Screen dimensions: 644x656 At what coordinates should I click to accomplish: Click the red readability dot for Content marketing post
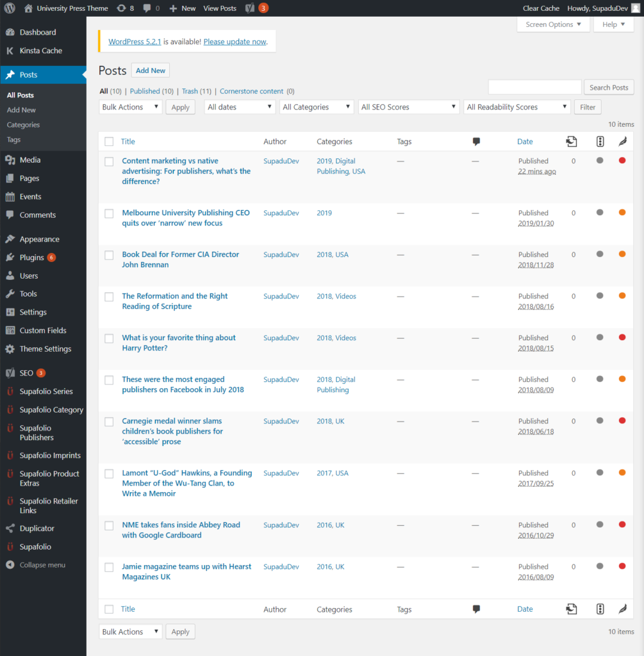tap(622, 160)
